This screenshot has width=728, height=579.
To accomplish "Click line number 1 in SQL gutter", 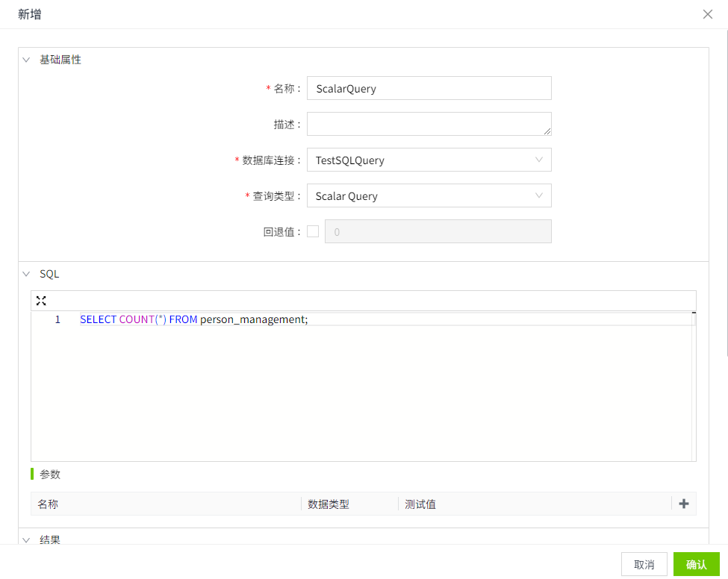I will (57, 319).
